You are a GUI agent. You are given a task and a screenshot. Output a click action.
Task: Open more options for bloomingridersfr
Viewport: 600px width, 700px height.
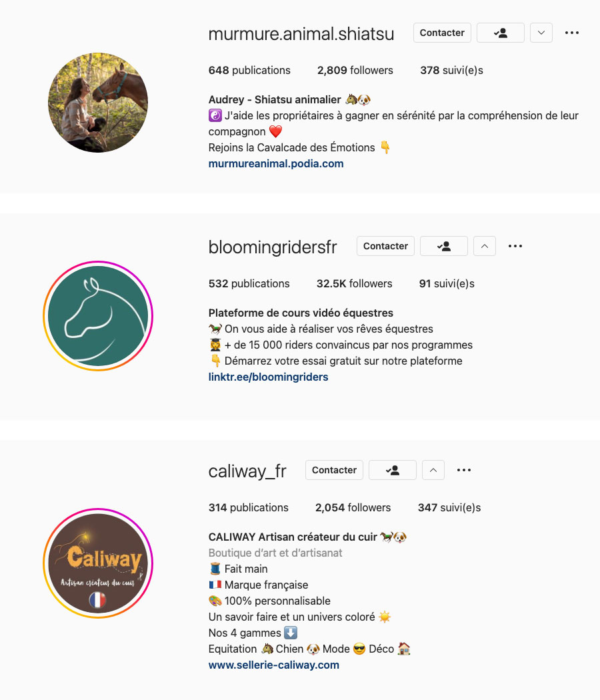click(x=515, y=246)
